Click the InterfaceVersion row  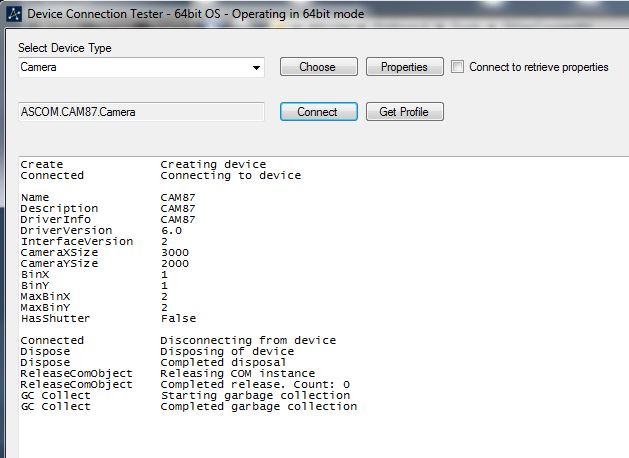(94, 241)
